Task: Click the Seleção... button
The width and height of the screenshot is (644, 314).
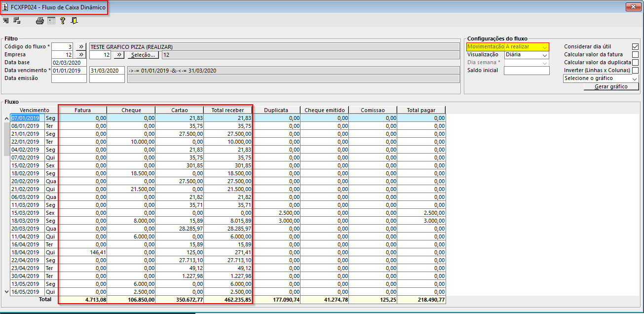Action: (143, 55)
